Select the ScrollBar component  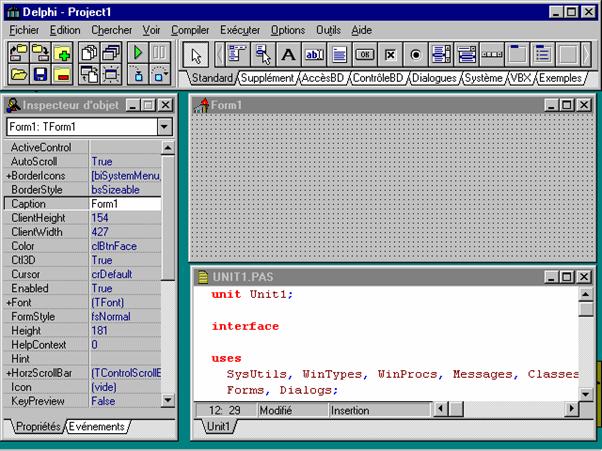point(492,55)
